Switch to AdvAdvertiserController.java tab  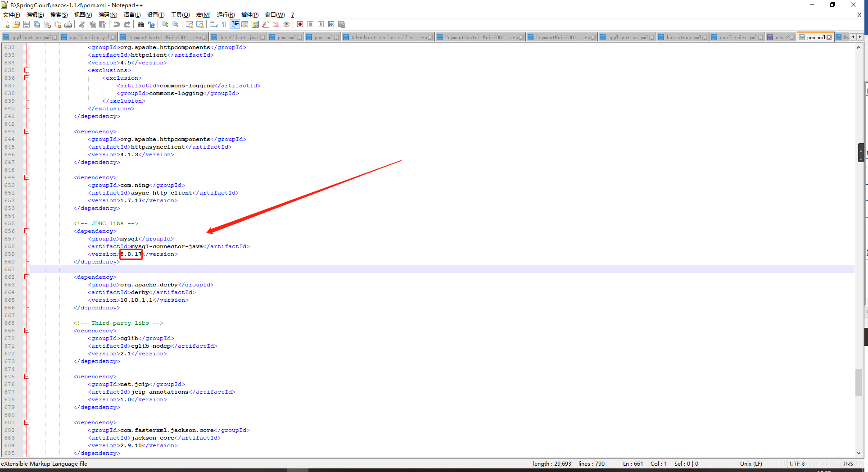(387, 37)
